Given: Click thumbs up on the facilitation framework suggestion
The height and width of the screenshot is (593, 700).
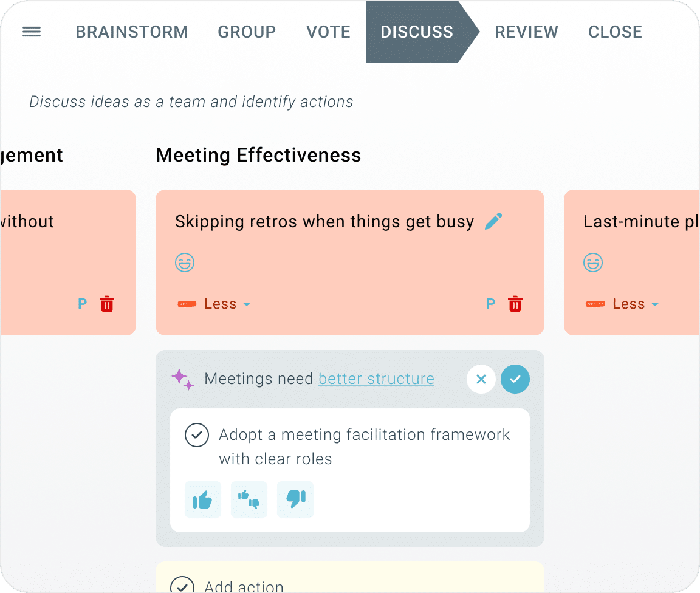Looking at the screenshot, I should [202, 500].
